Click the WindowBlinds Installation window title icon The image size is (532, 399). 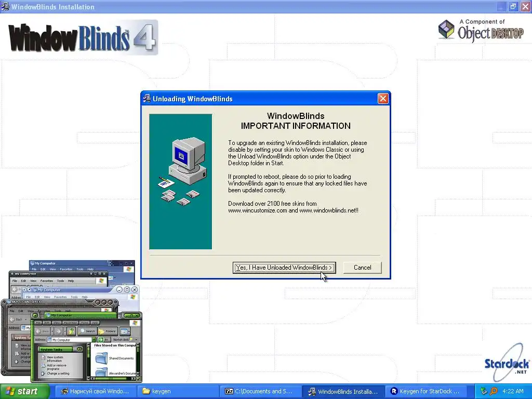pos(5,6)
